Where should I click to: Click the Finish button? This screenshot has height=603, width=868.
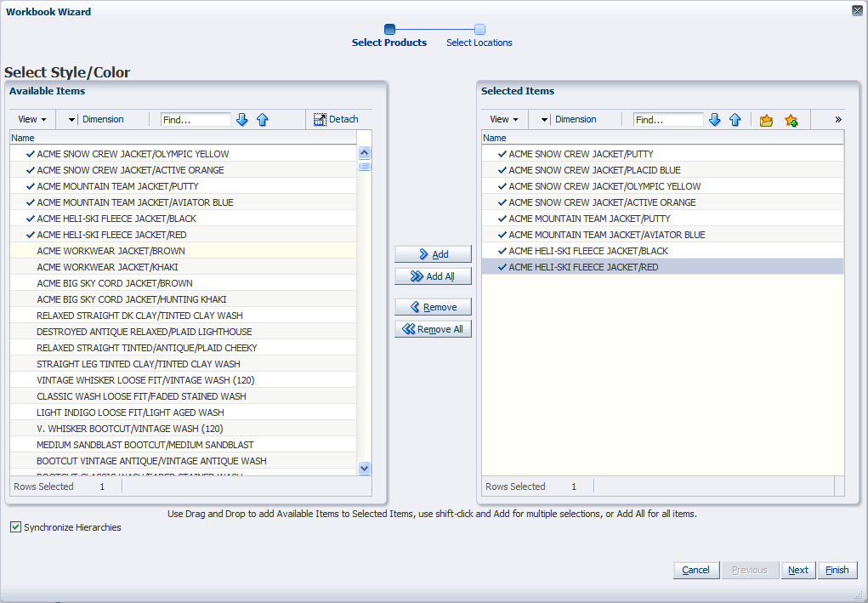coord(837,570)
